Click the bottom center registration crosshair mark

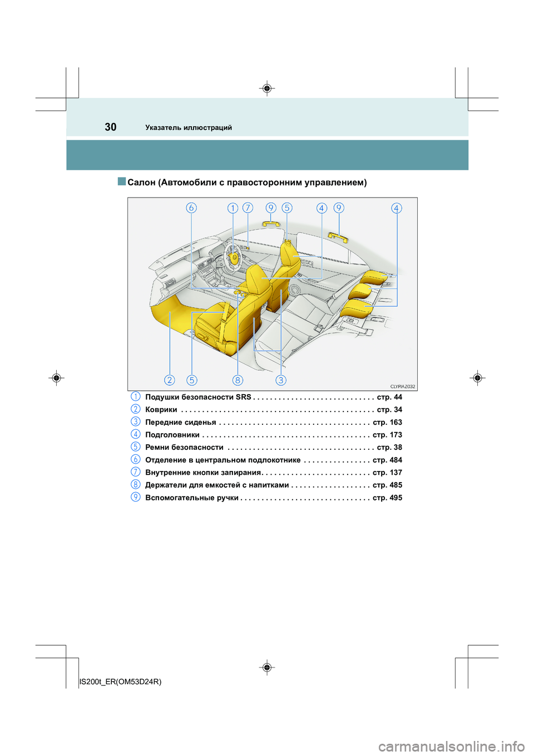point(267,667)
